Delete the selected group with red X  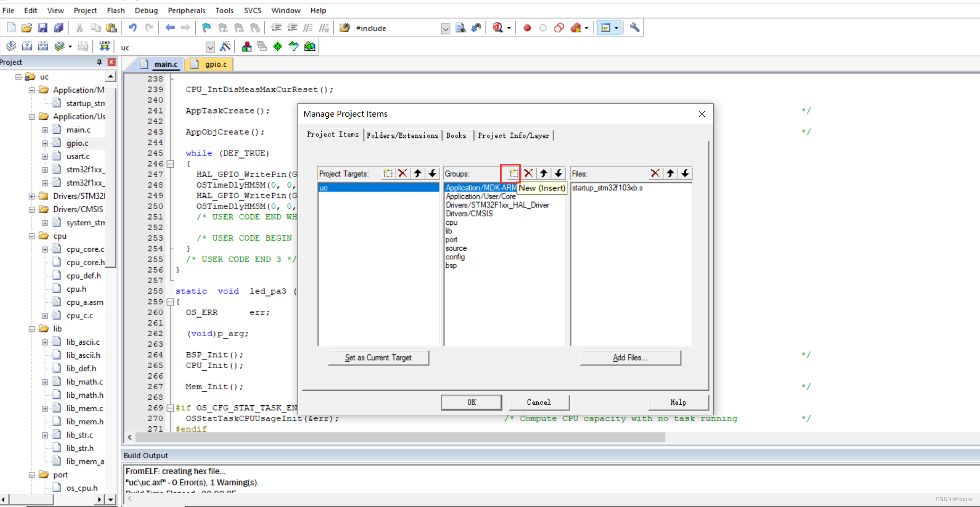[x=529, y=173]
